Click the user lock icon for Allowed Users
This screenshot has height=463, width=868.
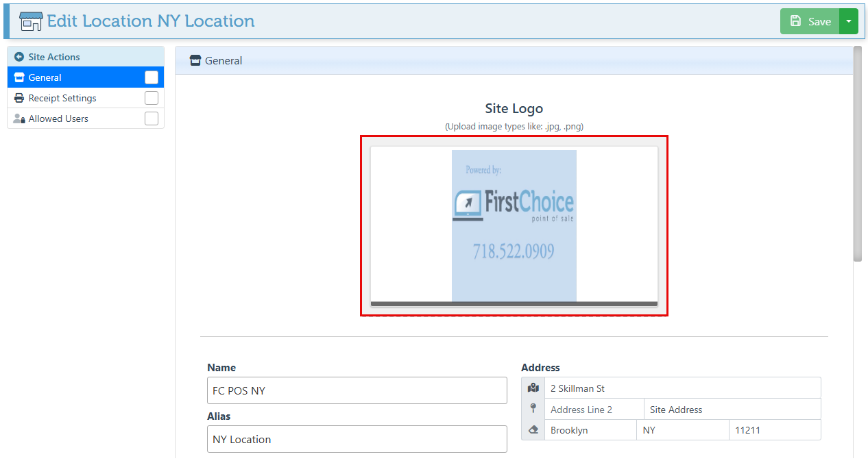pyautogui.click(x=19, y=118)
